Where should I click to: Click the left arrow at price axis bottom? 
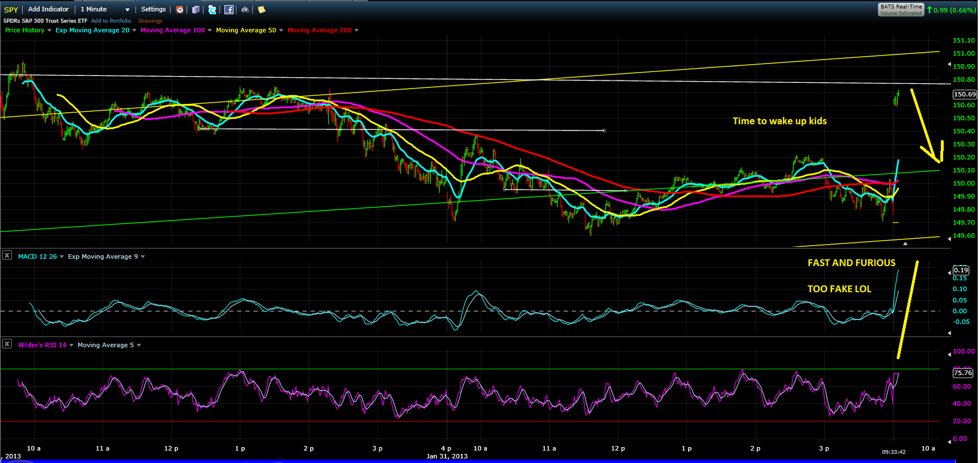949,239
